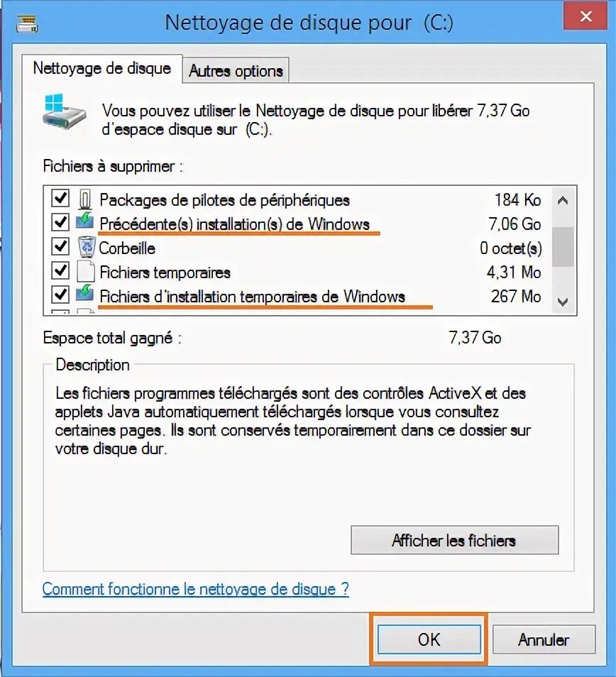Screen dimensions: 616x677
Task: Click the file list scrollbar thumb
Action: pos(563,248)
